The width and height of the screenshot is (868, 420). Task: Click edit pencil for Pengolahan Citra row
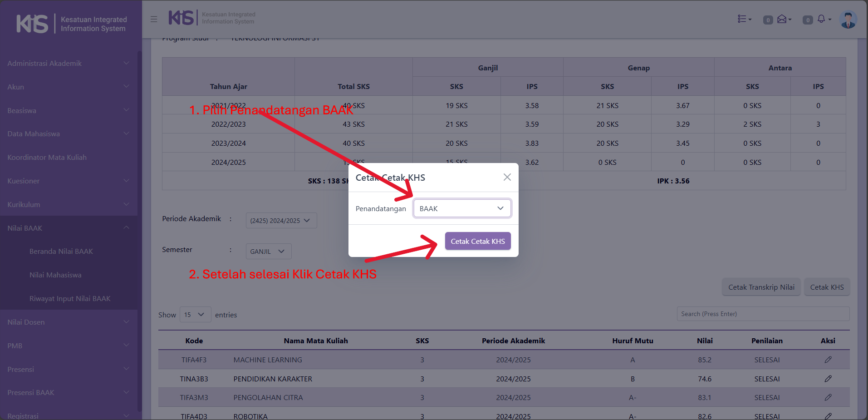828,397
